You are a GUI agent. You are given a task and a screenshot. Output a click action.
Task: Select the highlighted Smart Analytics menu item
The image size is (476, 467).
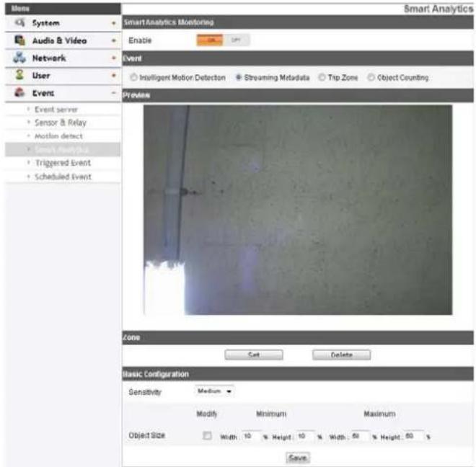63,150
